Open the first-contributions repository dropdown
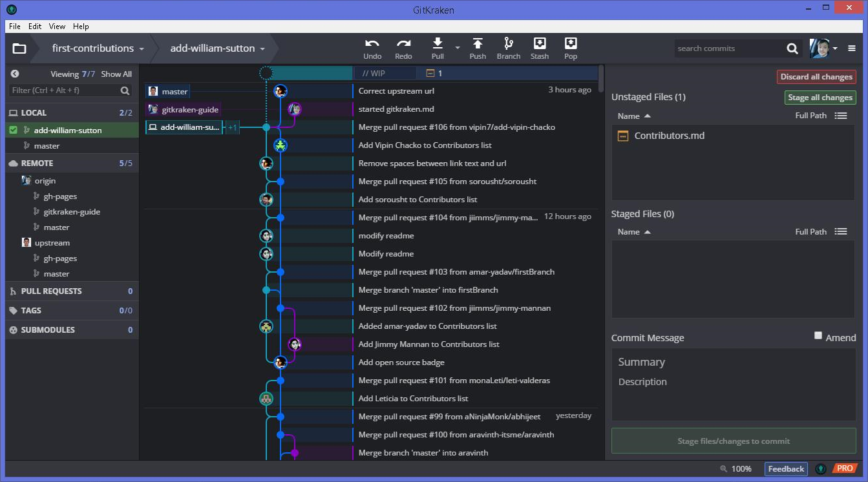The image size is (868, 482). pyautogui.click(x=98, y=48)
